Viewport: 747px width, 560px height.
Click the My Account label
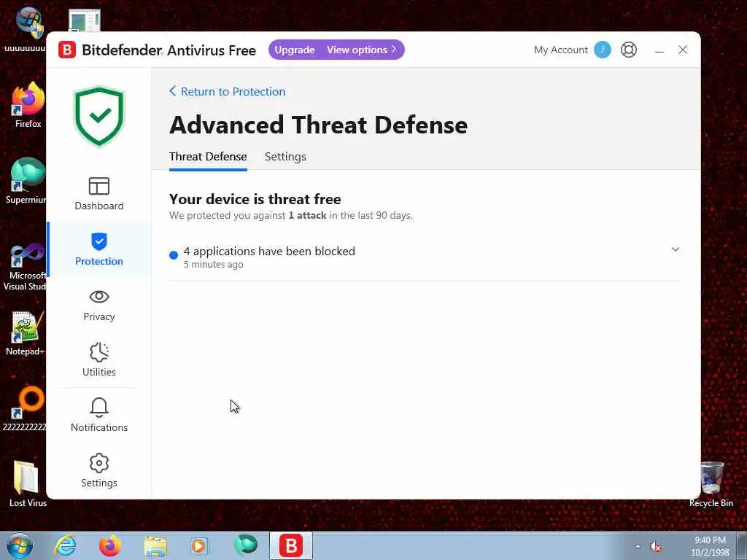point(561,50)
